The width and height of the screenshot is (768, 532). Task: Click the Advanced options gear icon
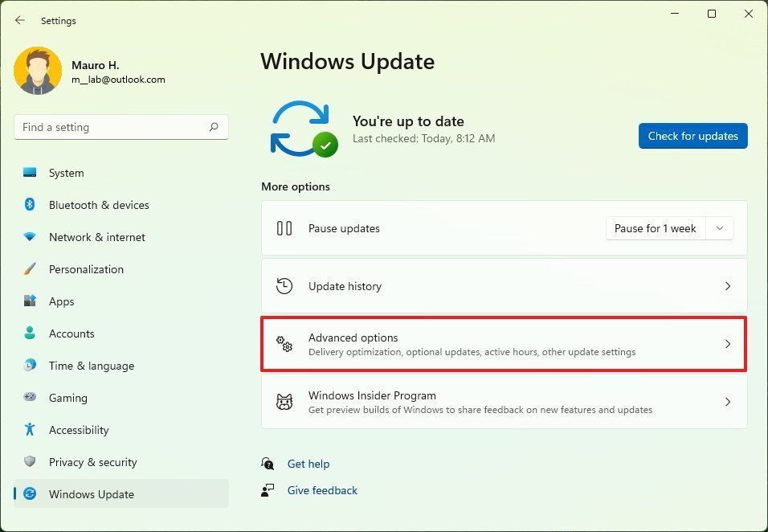coord(284,344)
